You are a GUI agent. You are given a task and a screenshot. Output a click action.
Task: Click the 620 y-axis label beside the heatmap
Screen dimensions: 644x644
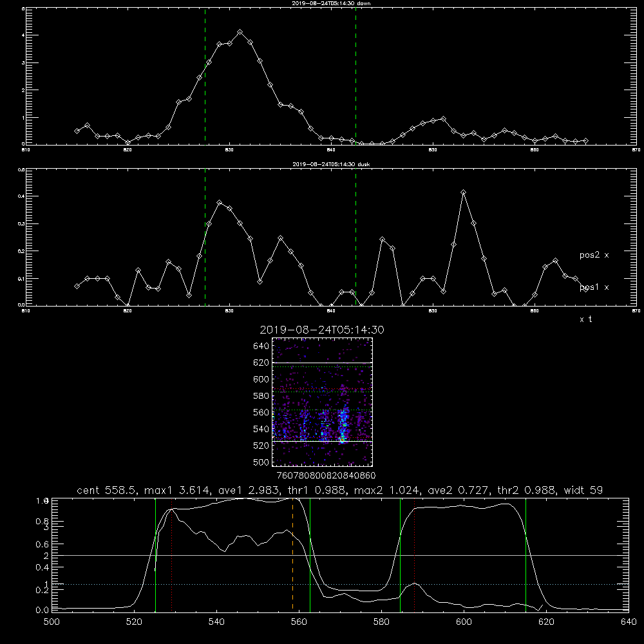pyautogui.click(x=261, y=363)
